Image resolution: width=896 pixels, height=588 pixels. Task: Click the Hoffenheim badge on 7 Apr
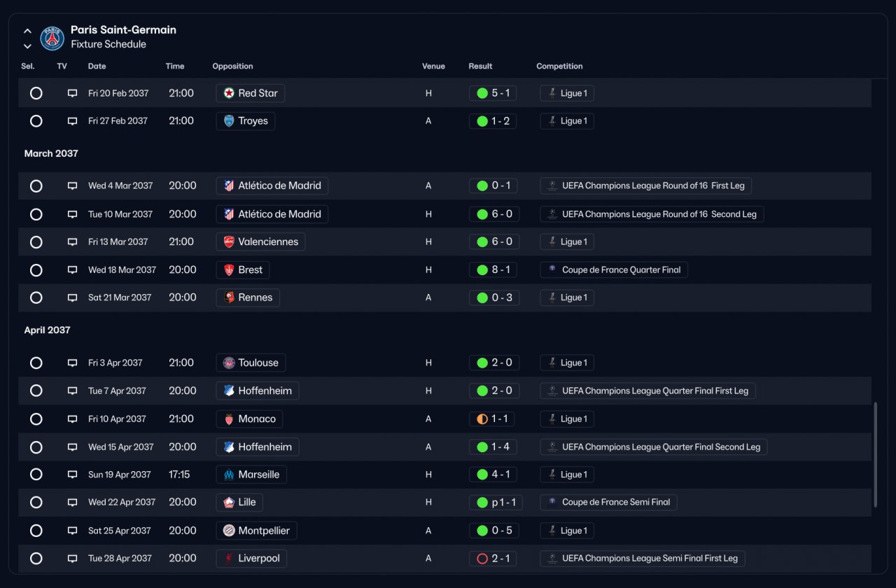point(229,391)
